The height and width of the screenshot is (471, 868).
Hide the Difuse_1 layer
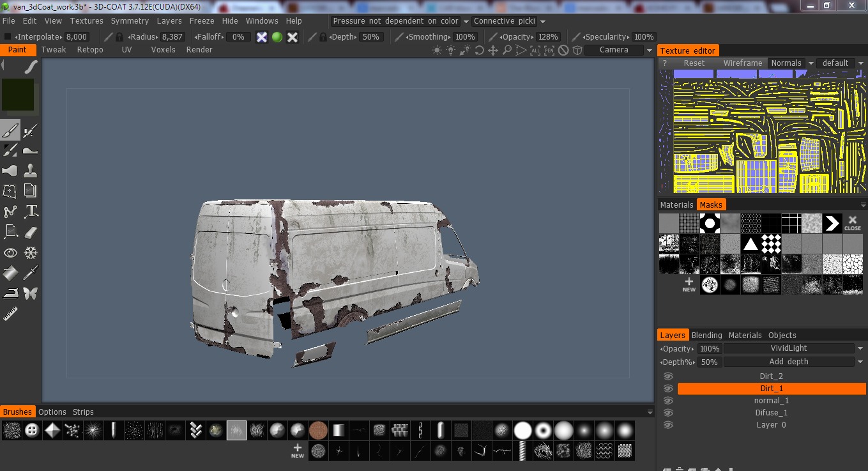(668, 413)
